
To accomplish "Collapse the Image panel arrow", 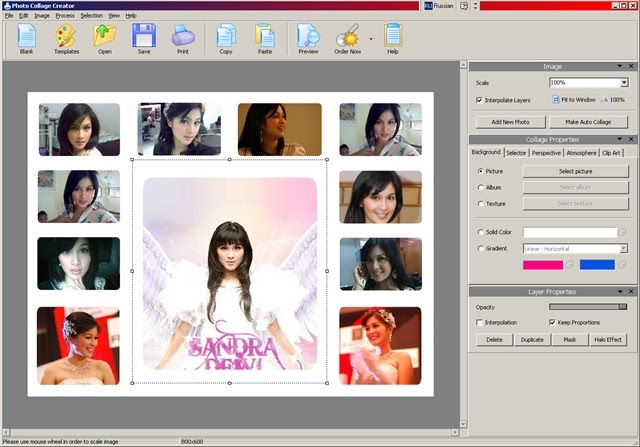I will (620, 66).
